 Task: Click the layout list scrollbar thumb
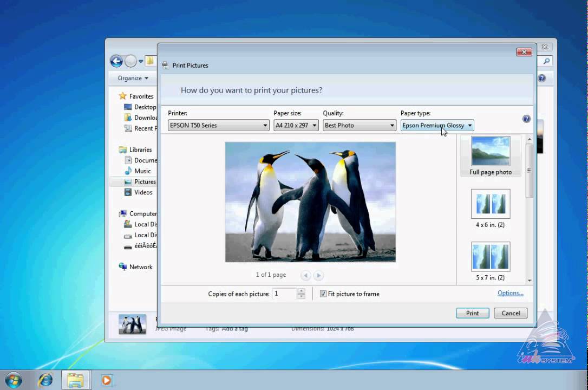click(530, 171)
